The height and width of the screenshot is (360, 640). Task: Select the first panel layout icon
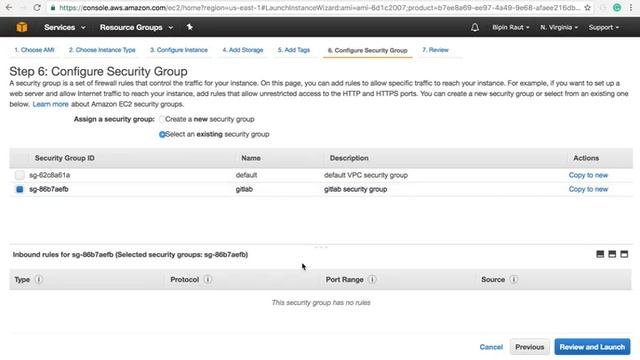[x=600, y=254]
